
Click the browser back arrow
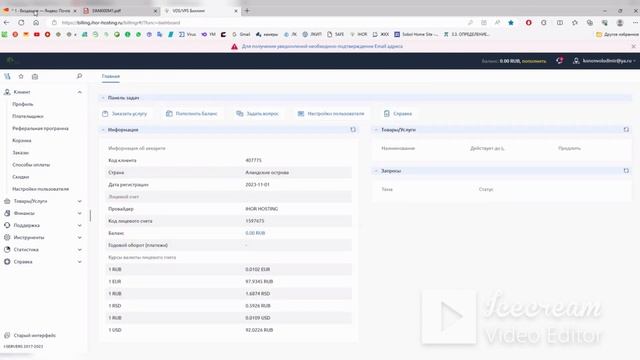[7, 22]
